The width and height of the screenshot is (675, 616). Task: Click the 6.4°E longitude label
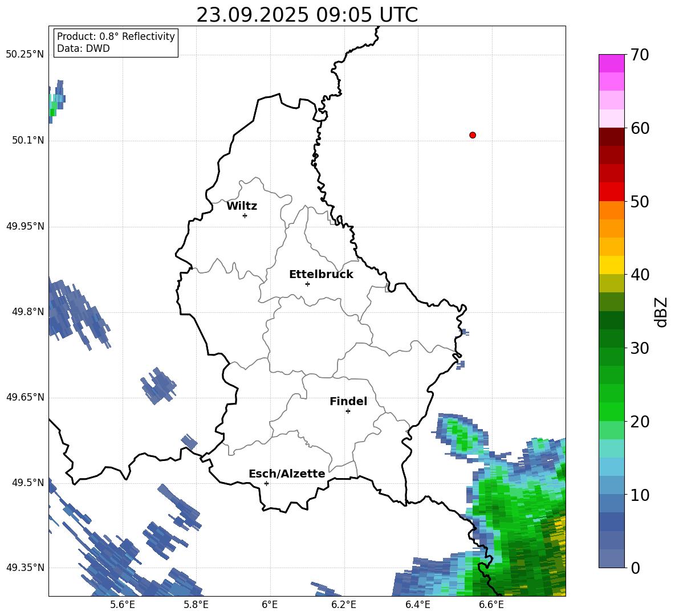tap(417, 605)
